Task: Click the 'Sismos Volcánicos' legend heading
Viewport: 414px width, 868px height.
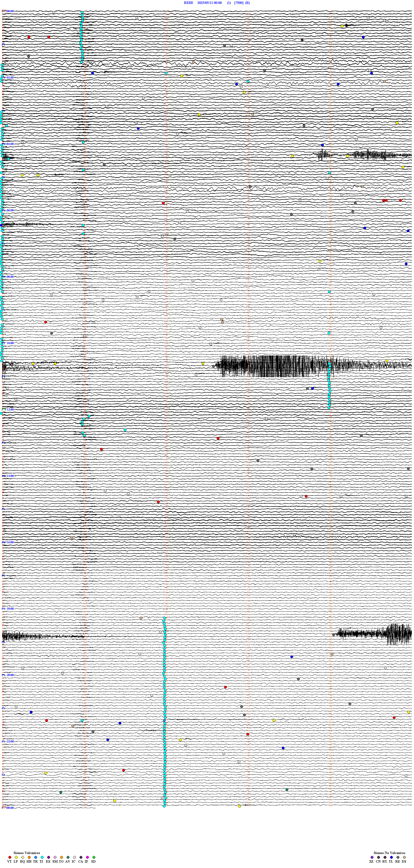Action: click(x=27, y=853)
